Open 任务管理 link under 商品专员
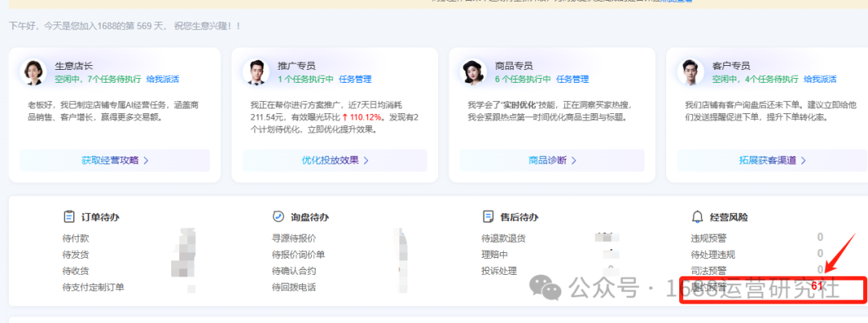868x323 pixels. tap(572, 79)
